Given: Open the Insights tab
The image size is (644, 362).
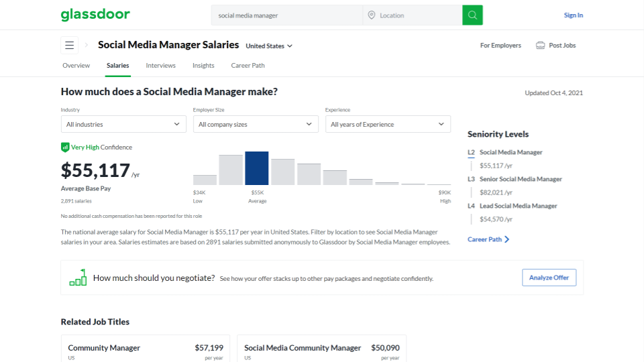Looking at the screenshot, I should click(203, 65).
